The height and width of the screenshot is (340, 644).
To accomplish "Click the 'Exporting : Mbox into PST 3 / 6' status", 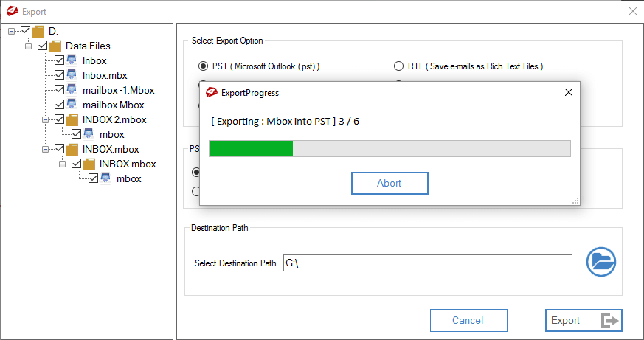I will [x=285, y=122].
